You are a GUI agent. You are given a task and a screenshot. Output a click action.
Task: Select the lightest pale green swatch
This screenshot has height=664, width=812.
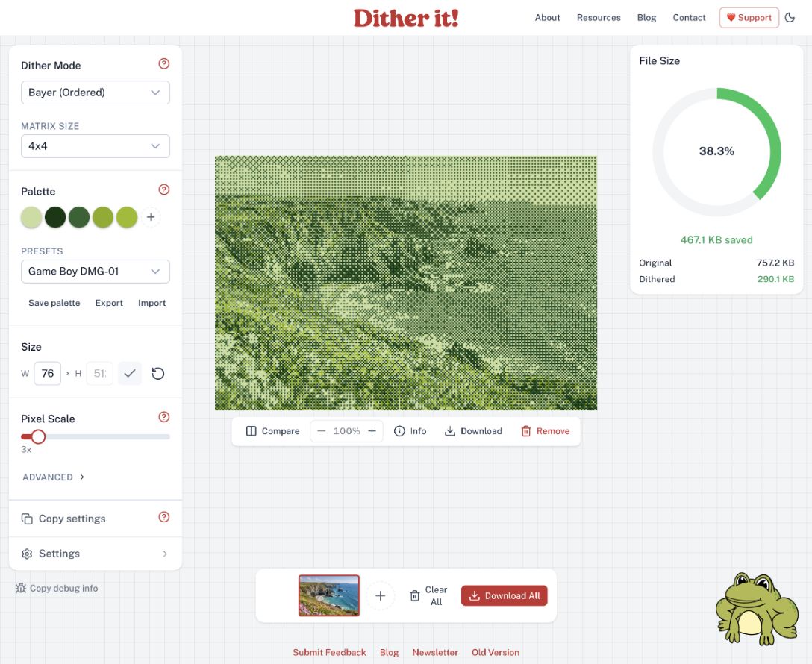31,217
